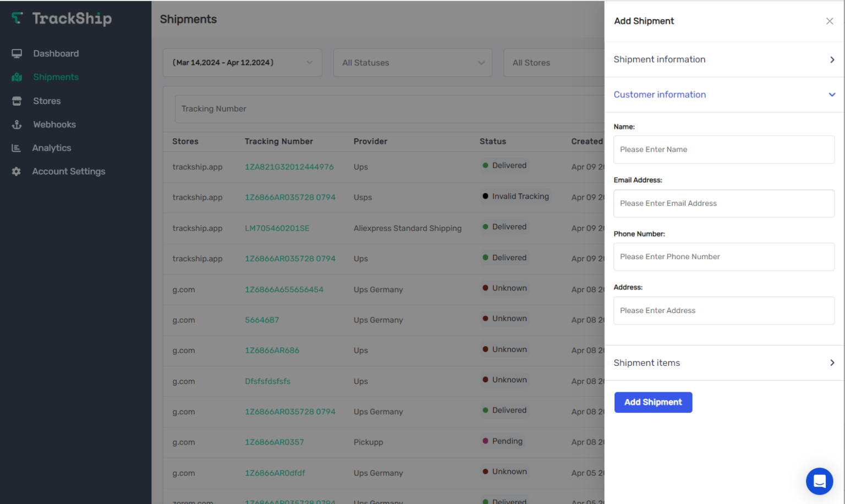Click the Dashboard monitor icon
Viewport: 845px width, 504px height.
pyautogui.click(x=17, y=53)
